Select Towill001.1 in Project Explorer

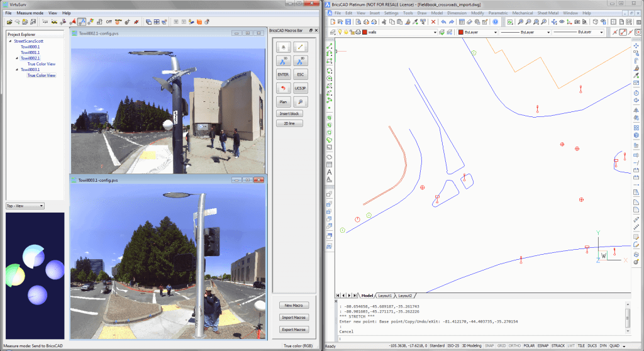(30, 52)
